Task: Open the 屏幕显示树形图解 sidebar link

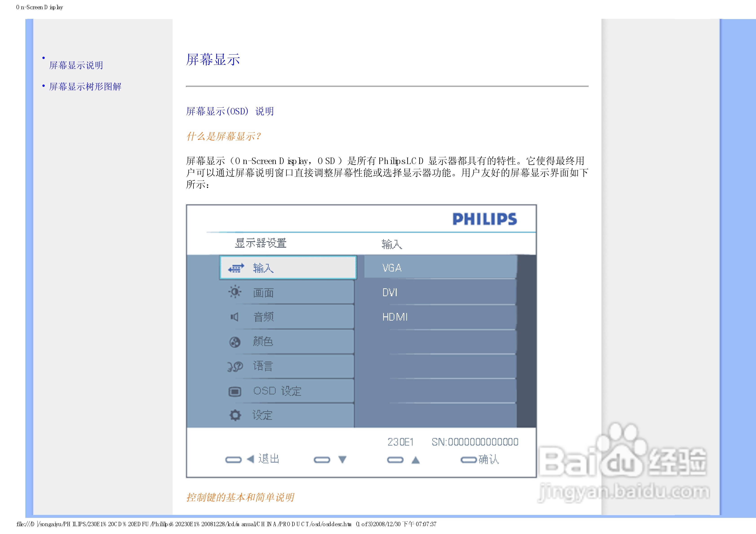Action: [85, 87]
